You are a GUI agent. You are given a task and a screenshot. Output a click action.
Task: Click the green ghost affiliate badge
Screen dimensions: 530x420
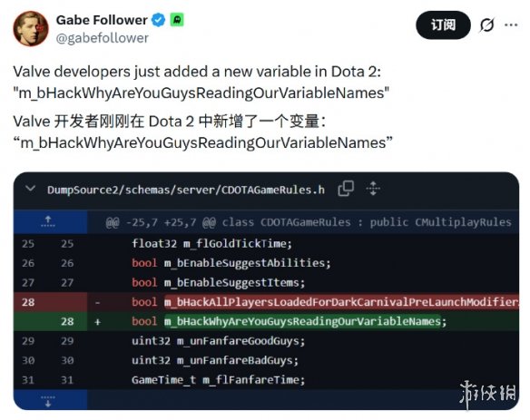(177, 20)
